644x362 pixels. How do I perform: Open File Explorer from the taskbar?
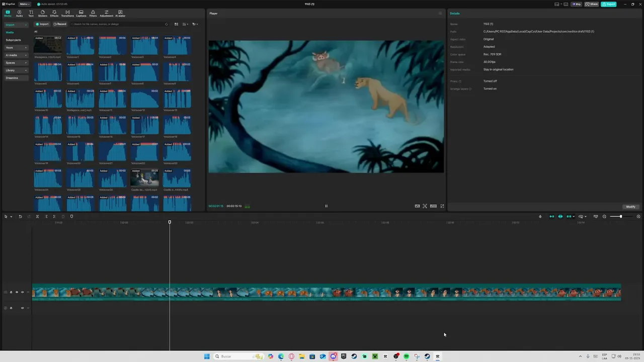pos(302,356)
